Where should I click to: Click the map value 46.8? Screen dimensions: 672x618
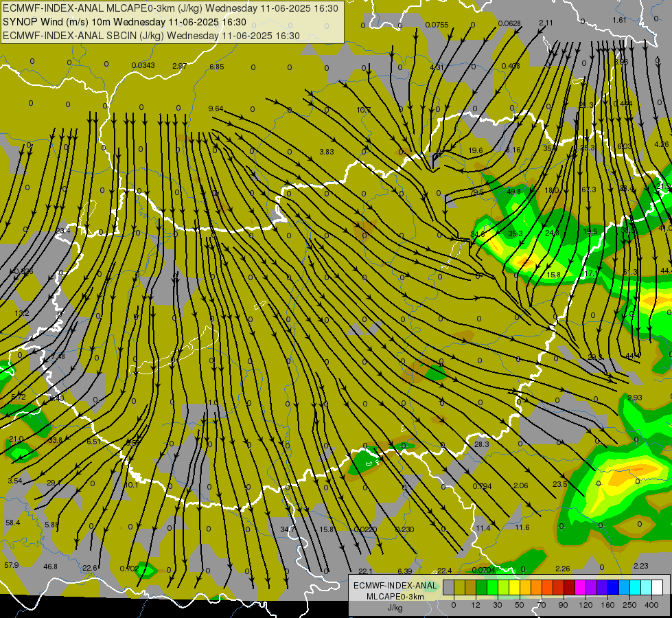pos(51,566)
